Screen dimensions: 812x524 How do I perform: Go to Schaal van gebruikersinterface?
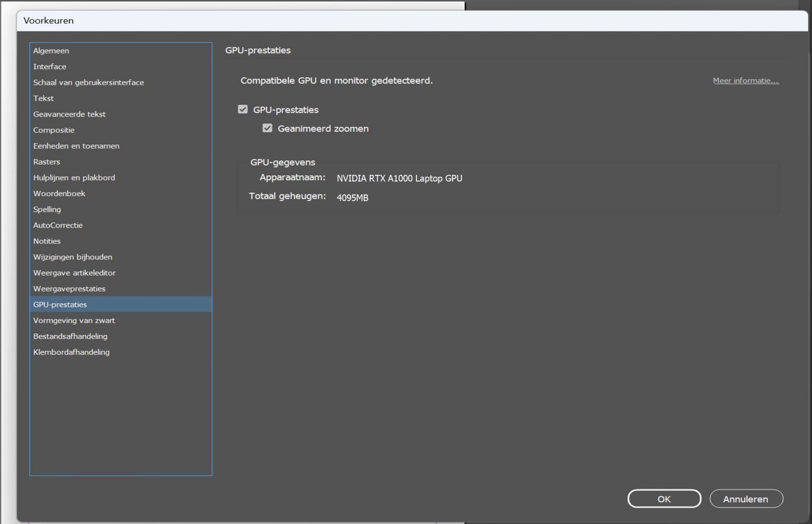click(x=89, y=82)
